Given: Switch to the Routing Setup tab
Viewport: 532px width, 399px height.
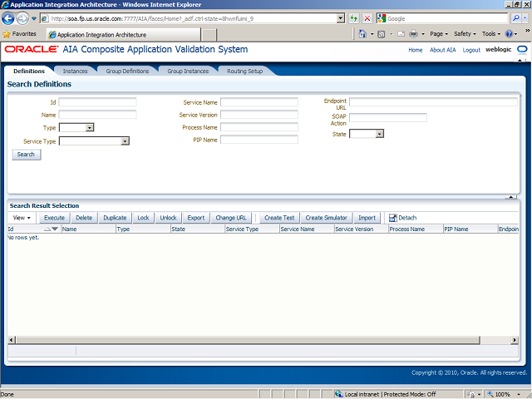Looking at the screenshot, I should 244,71.
